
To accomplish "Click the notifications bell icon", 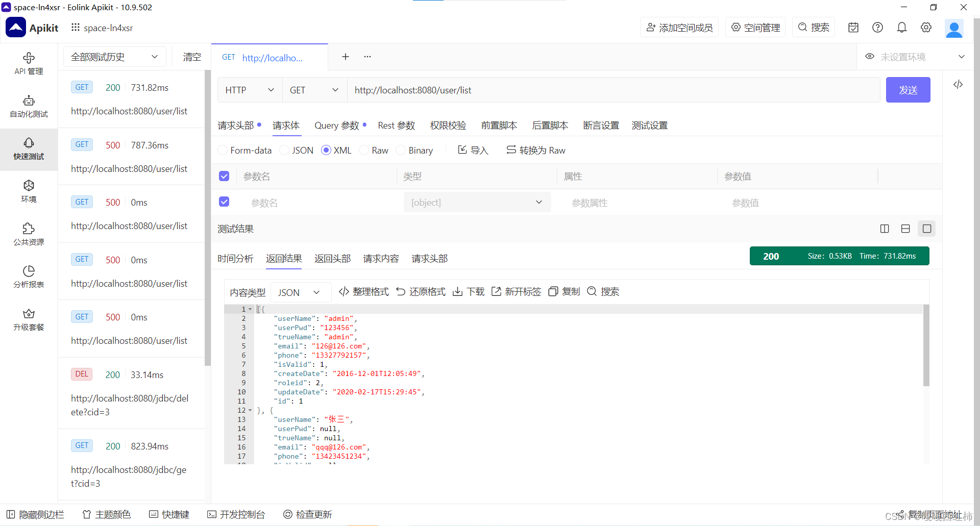I will tap(901, 27).
